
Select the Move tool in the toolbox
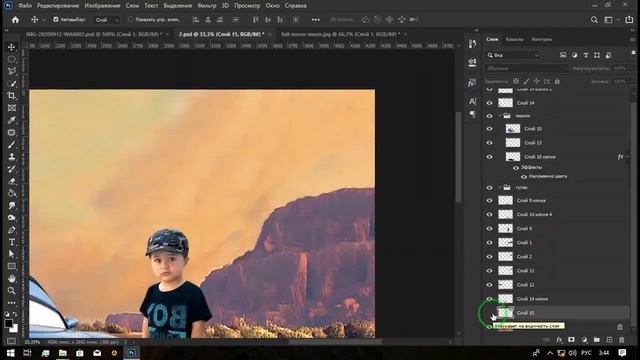coord(11,47)
